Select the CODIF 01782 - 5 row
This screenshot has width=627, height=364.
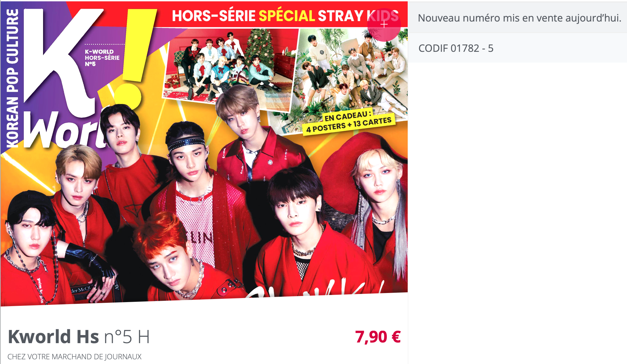pos(517,48)
